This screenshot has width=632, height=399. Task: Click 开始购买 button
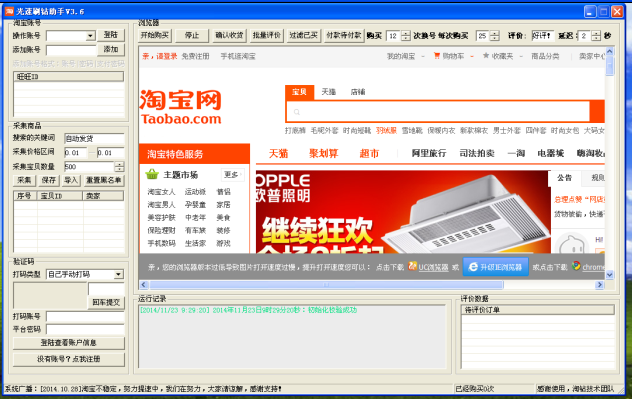[155, 35]
